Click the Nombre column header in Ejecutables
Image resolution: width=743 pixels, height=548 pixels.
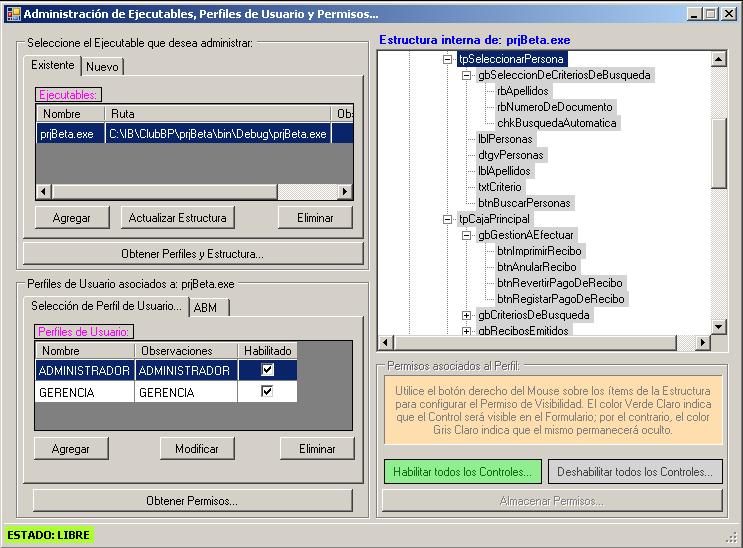pos(70,114)
